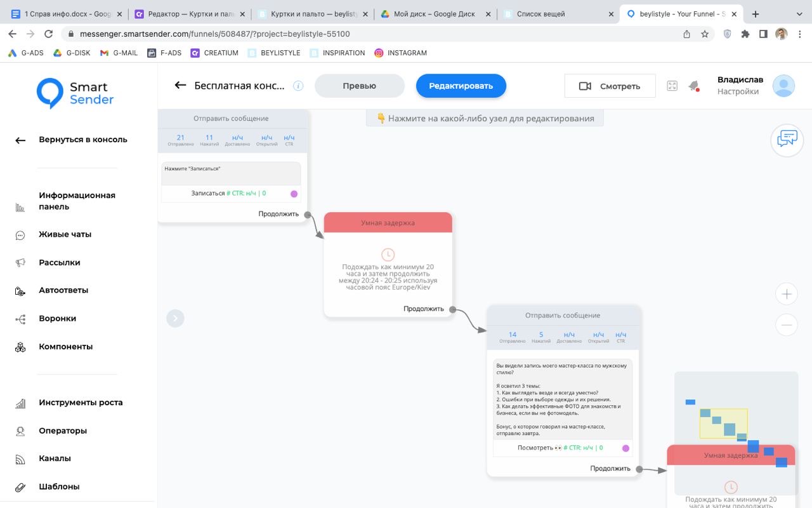Image resolution: width=812 pixels, height=508 pixels.
Task: Click the clock icon in first Умная задержка node
Action: pos(388,255)
